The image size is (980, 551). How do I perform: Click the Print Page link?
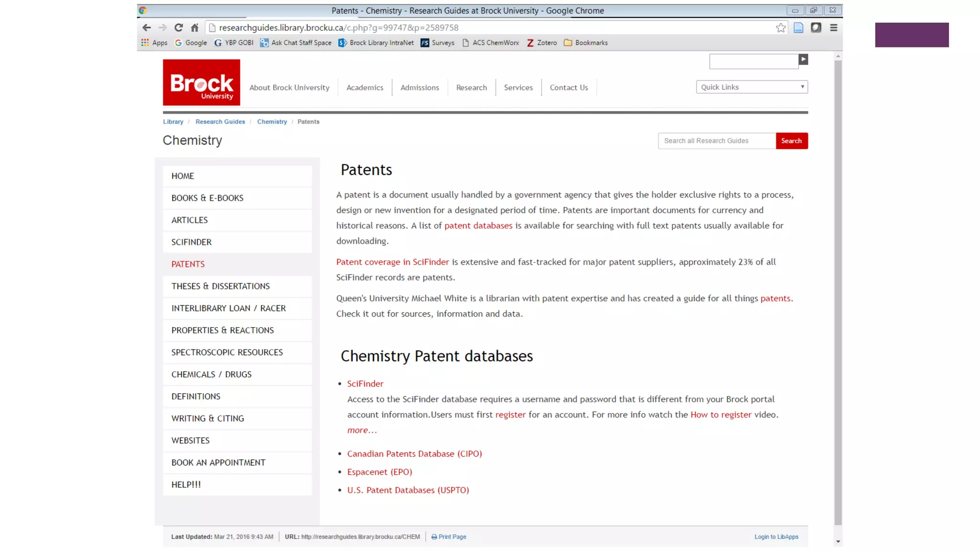tap(452, 537)
